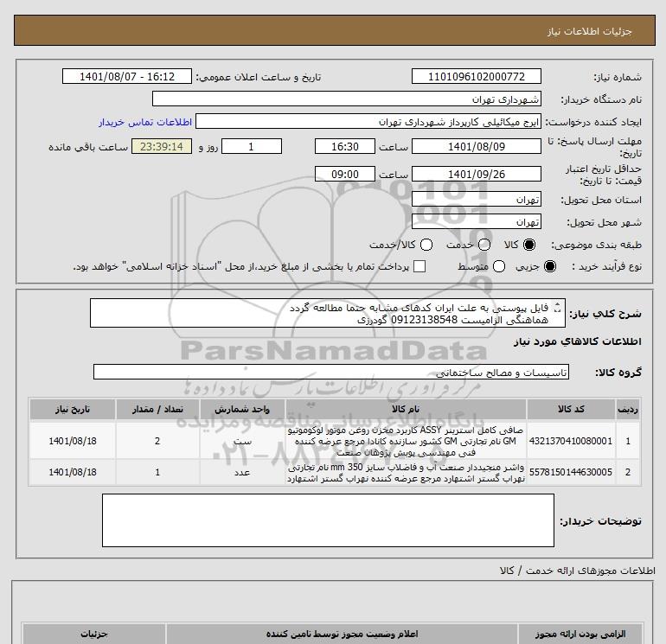Click the ست unit cell in row 1
The image size is (666, 644).
[242, 441]
